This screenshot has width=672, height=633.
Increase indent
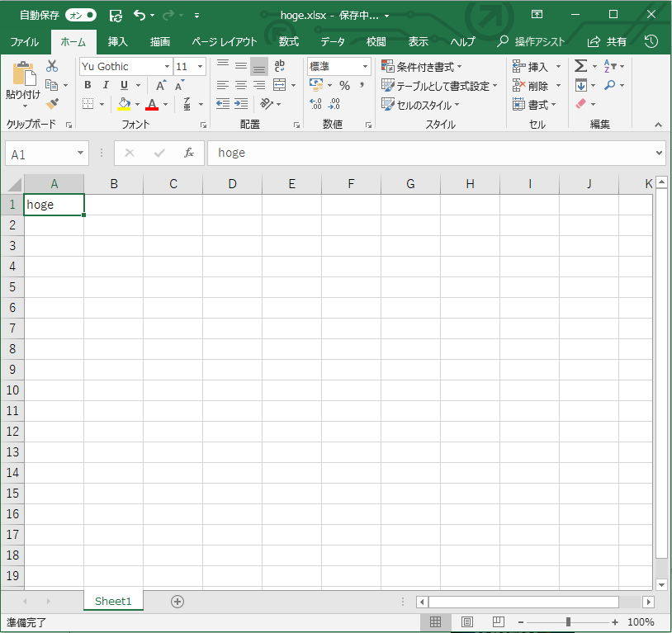click(x=241, y=104)
